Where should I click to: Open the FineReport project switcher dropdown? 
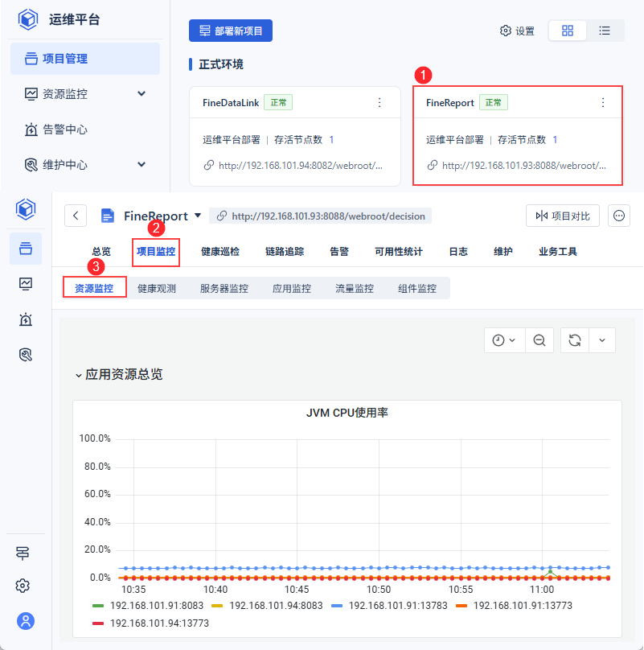click(198, 215)
